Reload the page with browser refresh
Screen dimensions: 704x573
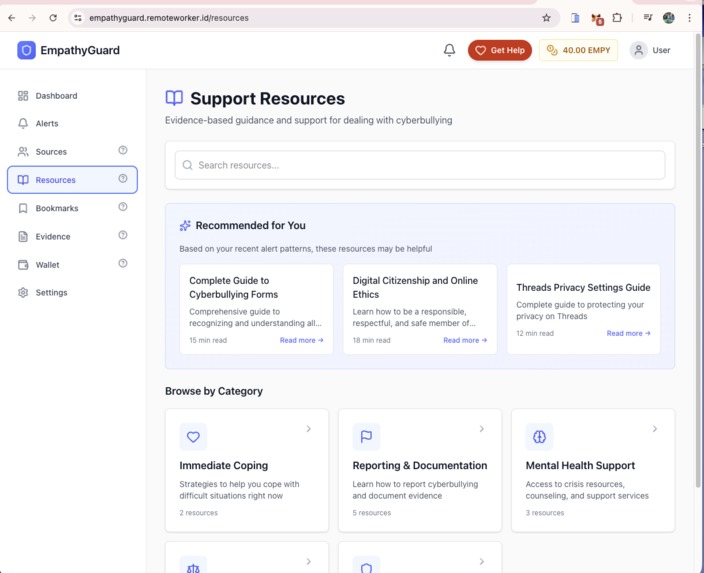point(53,18)
